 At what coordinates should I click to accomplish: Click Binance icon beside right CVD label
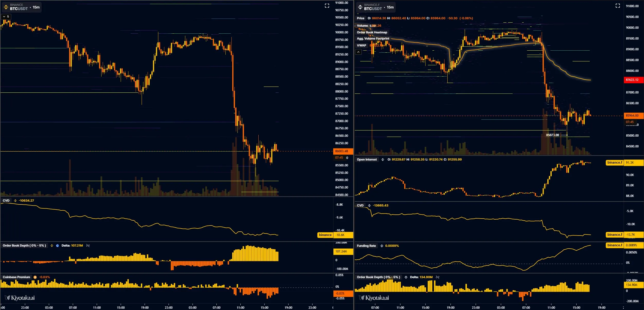(x=369, y=205)
